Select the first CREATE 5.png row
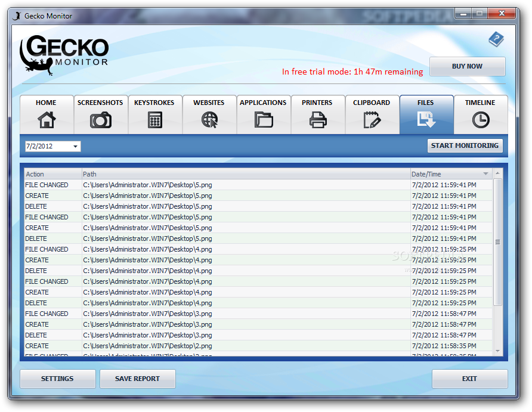 pyautogui.click(x=258, y=196)
